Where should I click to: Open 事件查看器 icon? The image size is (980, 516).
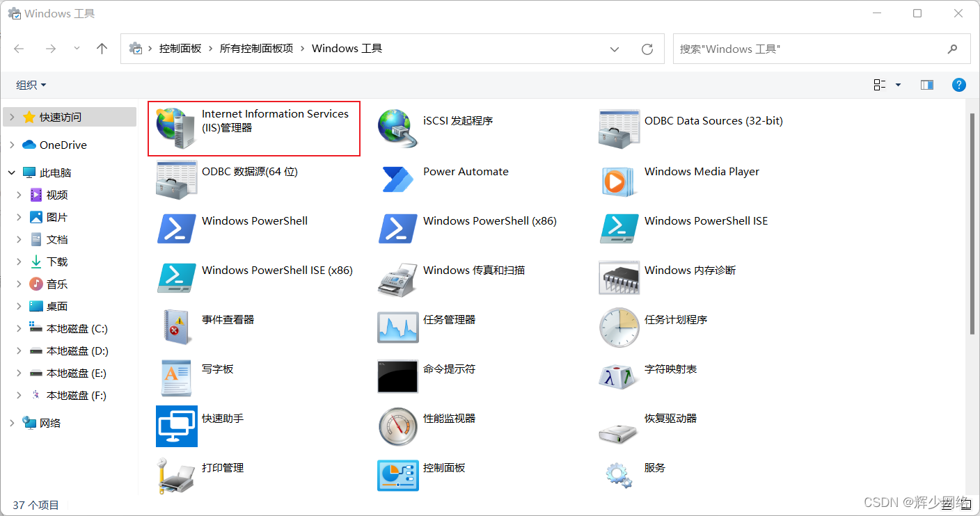pyautogui.click(x=176, y=327)
